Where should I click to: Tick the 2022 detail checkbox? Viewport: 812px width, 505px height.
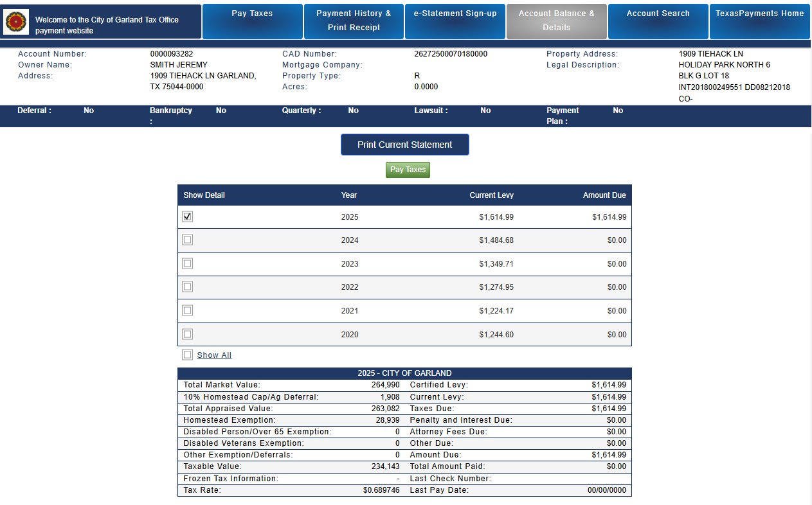tap(187, 287)
